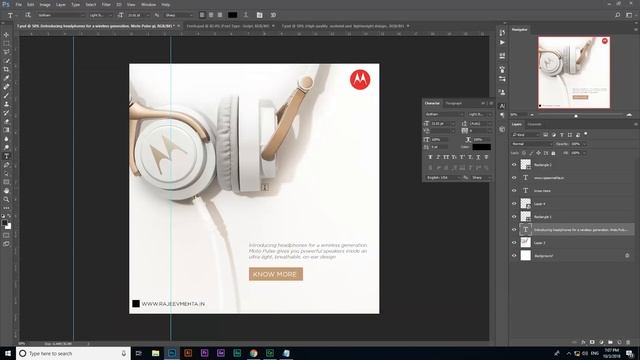Click the faux bold button in Character panel
Screen dimensions: 640x360
click(x=430, y=157)
